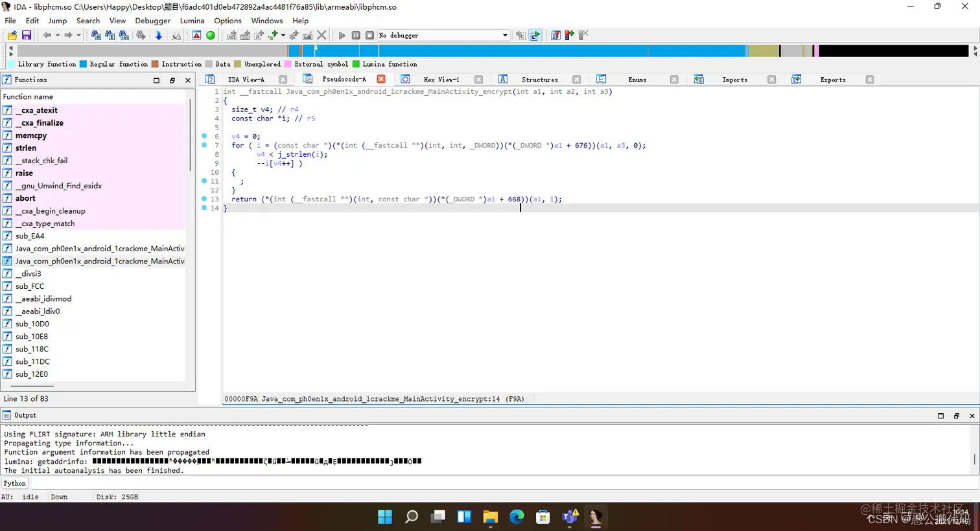Click the highlighted toolbar icon right of debugger box
Image resolution: width=980 pixels, height=531 pixels.
(535, 36)
